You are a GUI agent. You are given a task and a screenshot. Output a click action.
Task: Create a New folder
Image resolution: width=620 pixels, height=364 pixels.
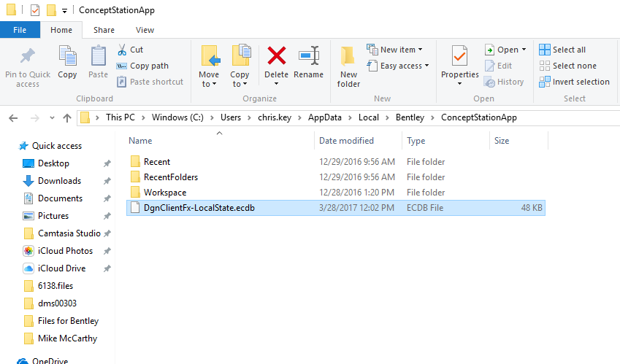[x=348, y=66]
